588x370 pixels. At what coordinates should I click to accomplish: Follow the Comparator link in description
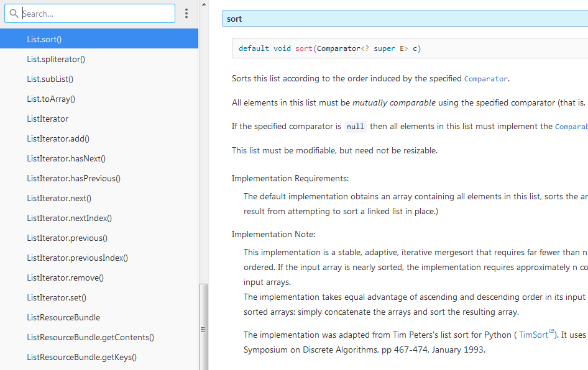[x=485, y=79]
